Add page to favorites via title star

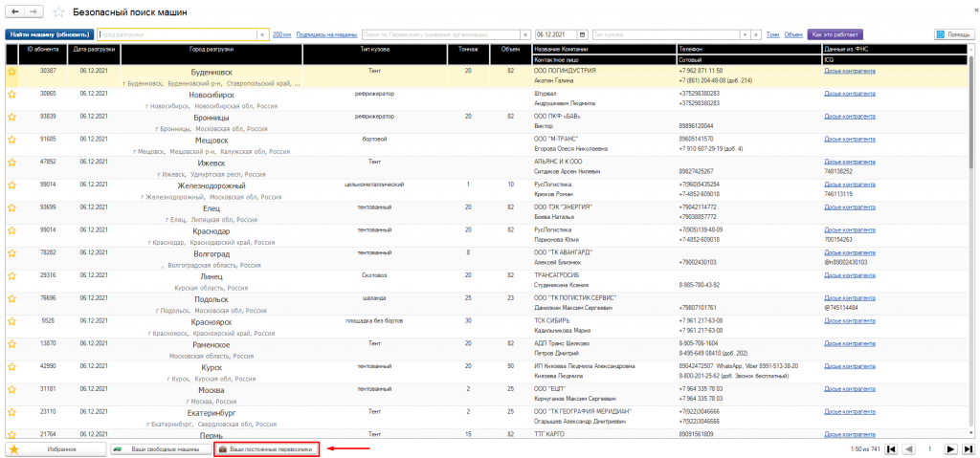(x=58, y=12)
